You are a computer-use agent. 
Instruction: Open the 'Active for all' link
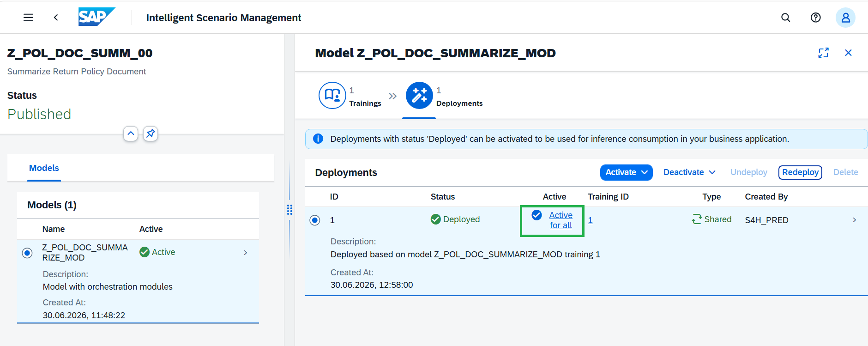[x=561, y=220]
